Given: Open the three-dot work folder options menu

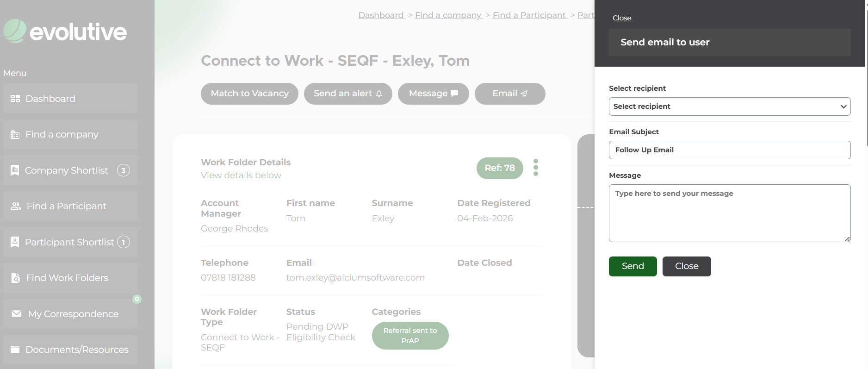Looking at the screenshot, I should tap(535, 168).
